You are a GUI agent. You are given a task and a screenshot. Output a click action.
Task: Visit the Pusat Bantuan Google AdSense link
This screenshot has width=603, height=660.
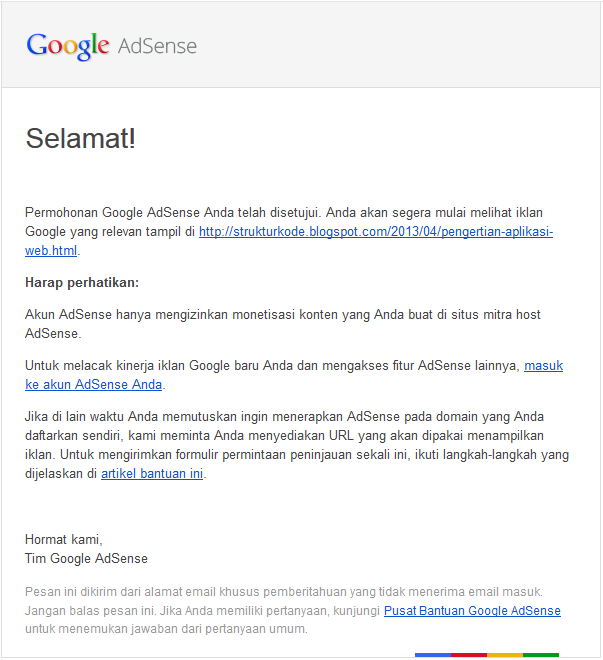(x=472, y=610)
